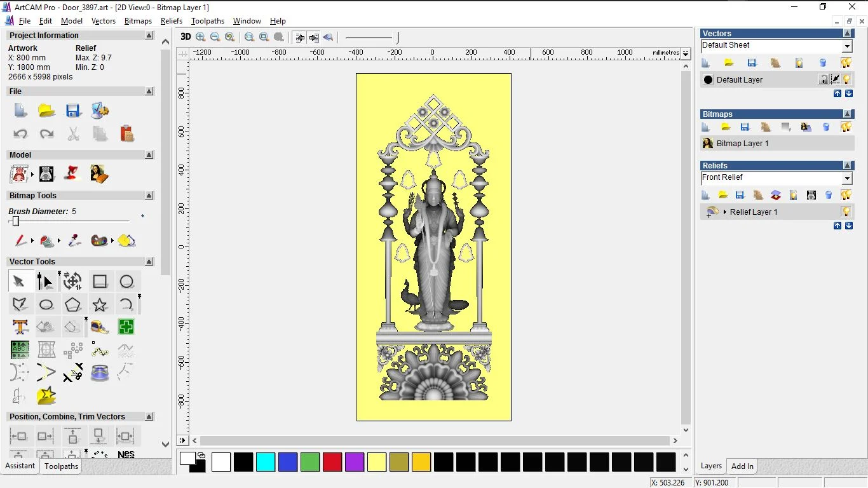The width and height of the screenshot is (868, 488).
Task: Choose the Create Star vector tool
Action: tap(100, 305)
